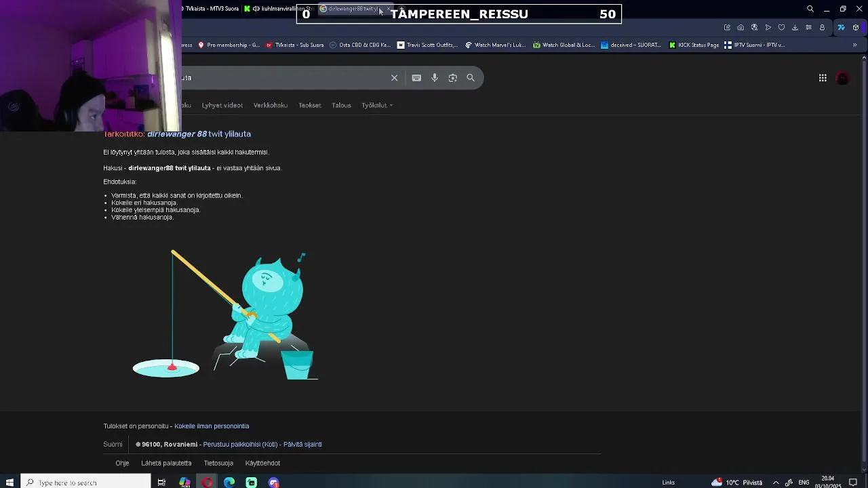This screenshot has height=488, width=868.
Task: Open the on-screen keyboard input tool
Action: coord(416,78)
